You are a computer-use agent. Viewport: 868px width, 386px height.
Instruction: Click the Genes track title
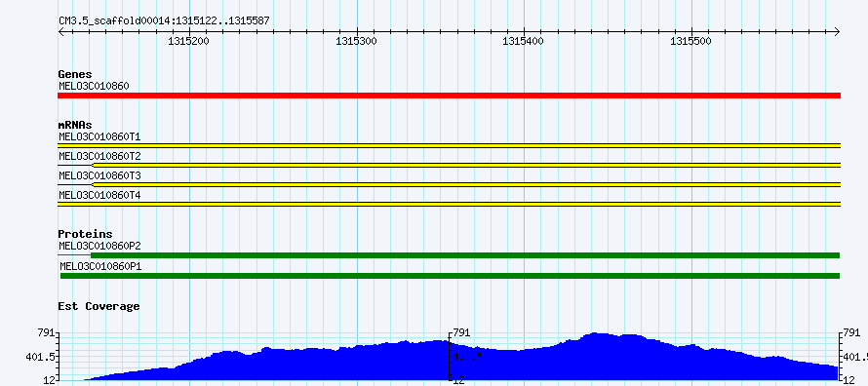75,74
